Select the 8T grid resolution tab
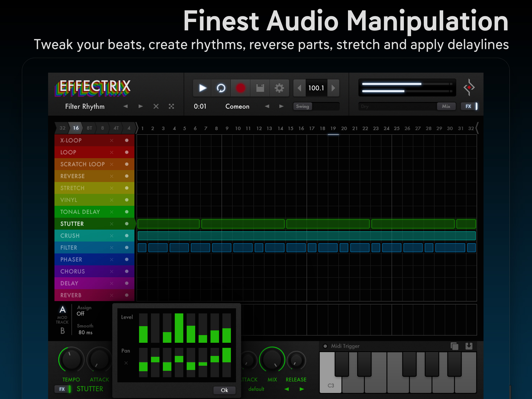The width and height of the screenshot is (532, 399). (x=89, y=128)
